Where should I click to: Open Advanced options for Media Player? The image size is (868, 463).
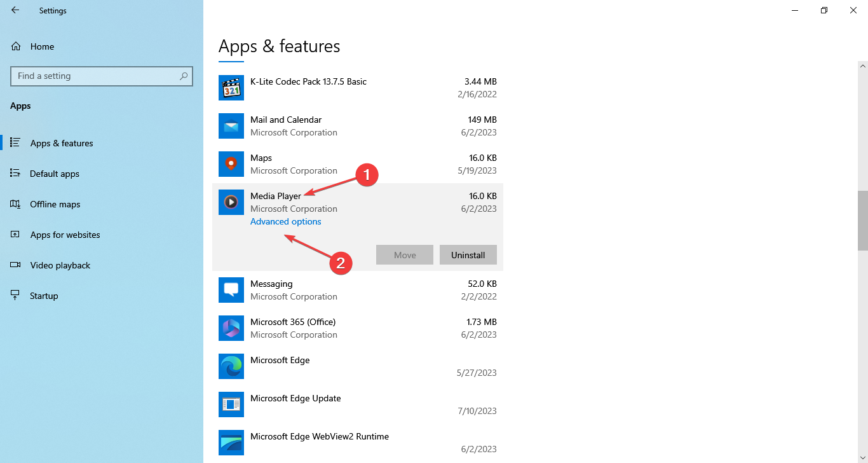point(286,222)
